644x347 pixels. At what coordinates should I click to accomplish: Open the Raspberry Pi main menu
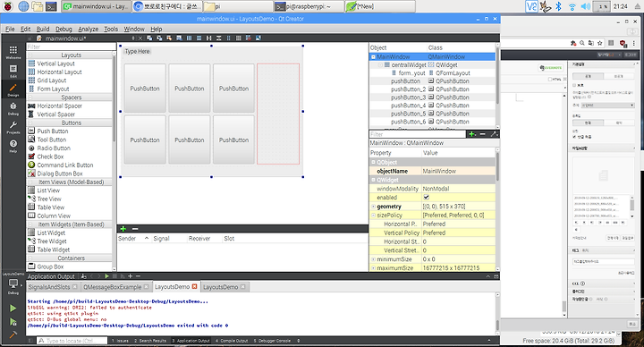tap(8, 6)
